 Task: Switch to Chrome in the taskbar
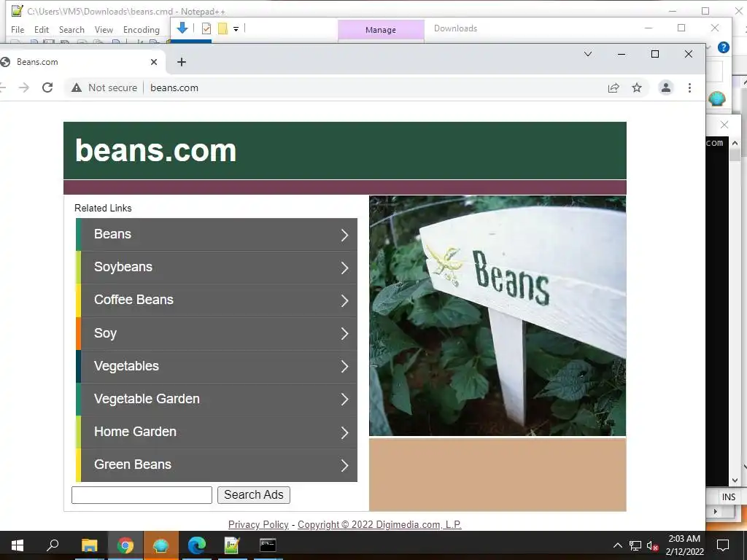[x=125, y=545]
